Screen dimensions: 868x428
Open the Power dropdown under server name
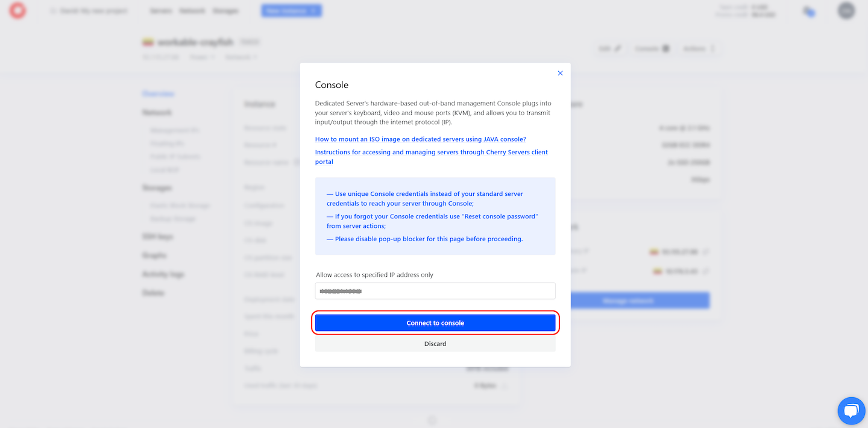click(x=203, y=57)
